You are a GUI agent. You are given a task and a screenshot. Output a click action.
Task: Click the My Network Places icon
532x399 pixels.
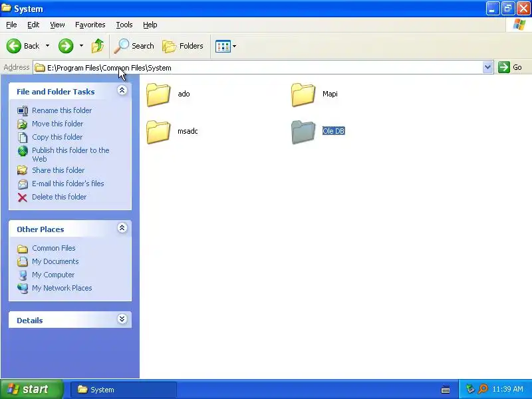(23, 288)
